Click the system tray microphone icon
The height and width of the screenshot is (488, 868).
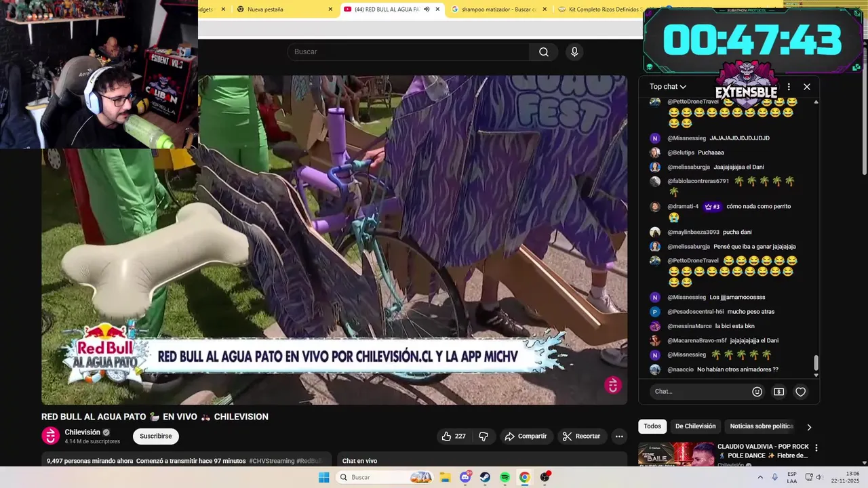(774, 477)
